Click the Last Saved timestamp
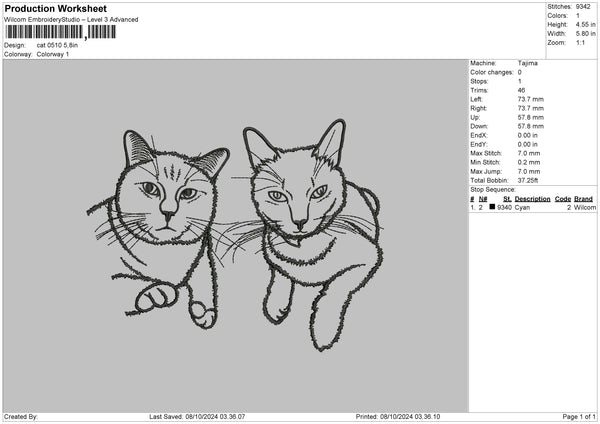This screenshot has width=600, height=424. coord(197,417)
